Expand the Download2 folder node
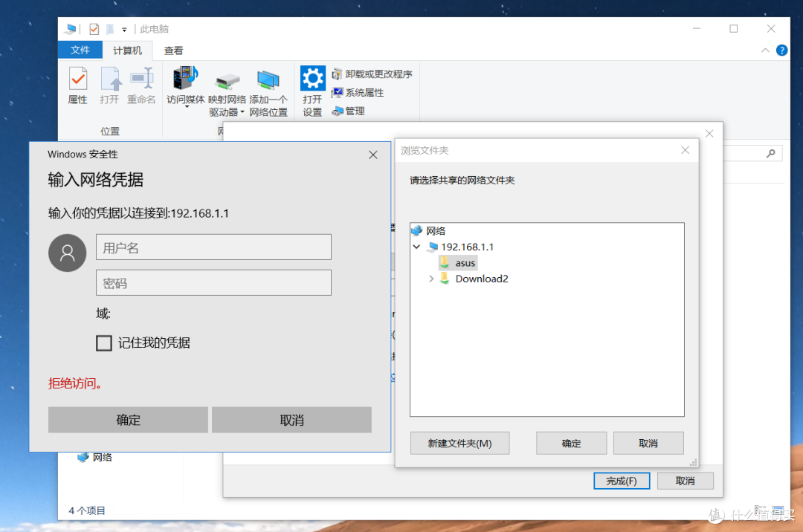Screen dimensions: 803x532 click(431, 279)
